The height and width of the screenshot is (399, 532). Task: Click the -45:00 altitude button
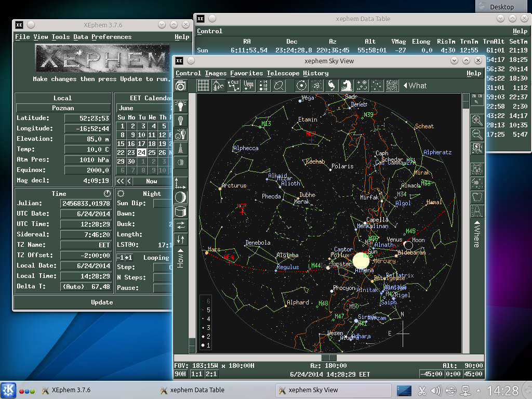[432, 374]
